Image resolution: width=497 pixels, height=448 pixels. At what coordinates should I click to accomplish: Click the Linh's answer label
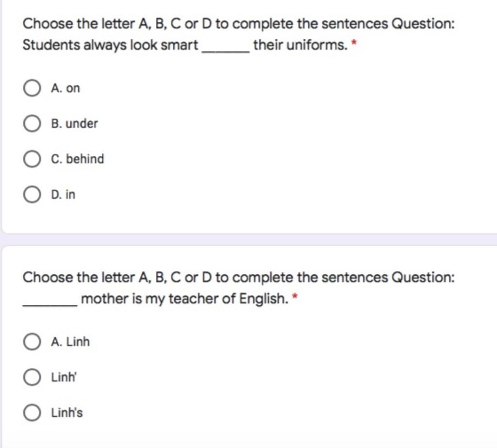coord(67,413)
